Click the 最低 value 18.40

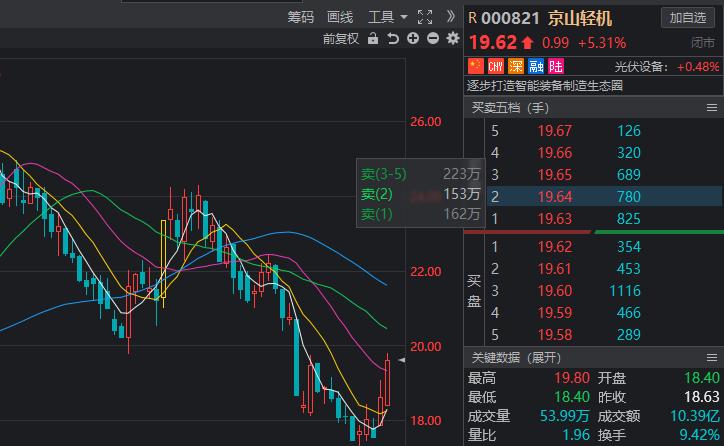[572, 397]
